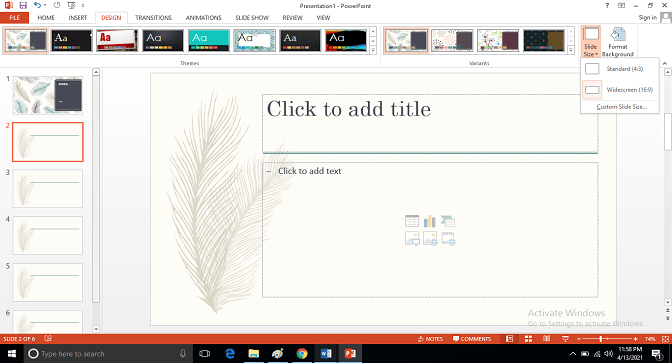Insert Table icon in content placeholder
672x363 pixels.
pos(412,222)
